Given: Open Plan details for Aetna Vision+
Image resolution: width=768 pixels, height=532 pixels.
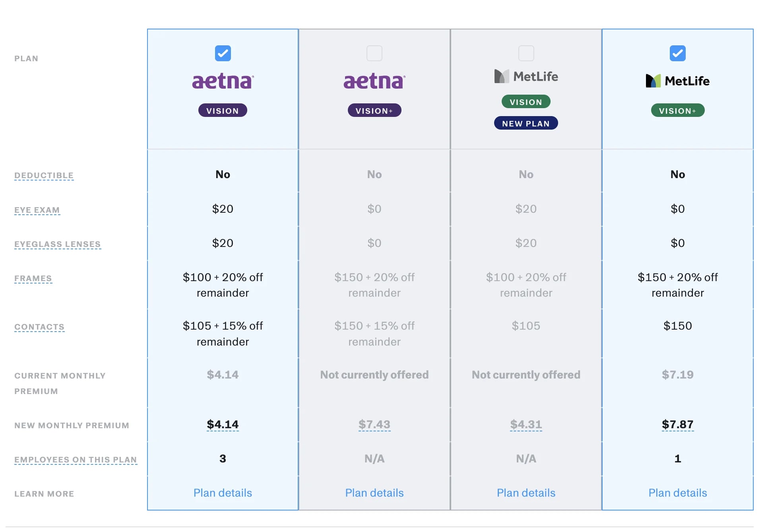Looking at the screenshot, I should point(374,493).
